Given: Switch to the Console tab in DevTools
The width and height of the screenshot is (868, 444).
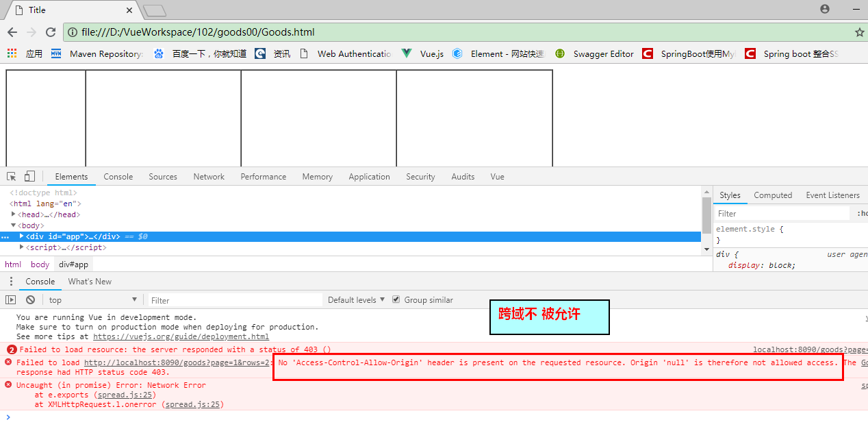Looking at the screenshot, I should tap(118, 176).
